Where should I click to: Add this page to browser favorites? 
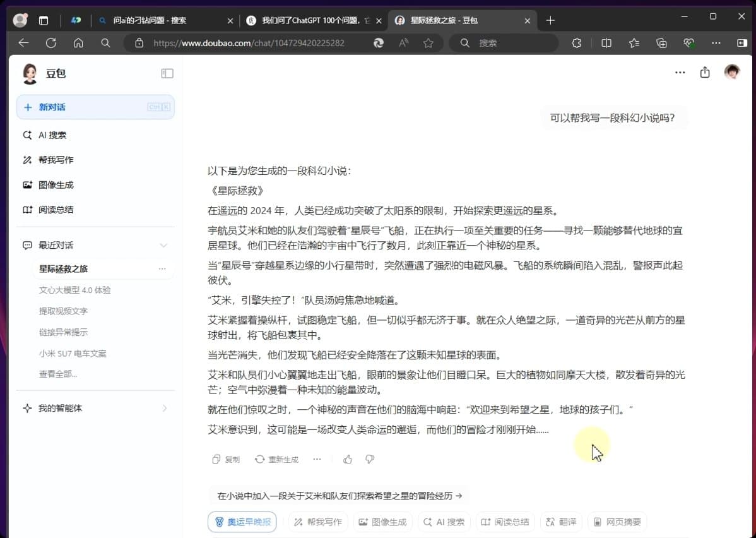tap(428, 43)
